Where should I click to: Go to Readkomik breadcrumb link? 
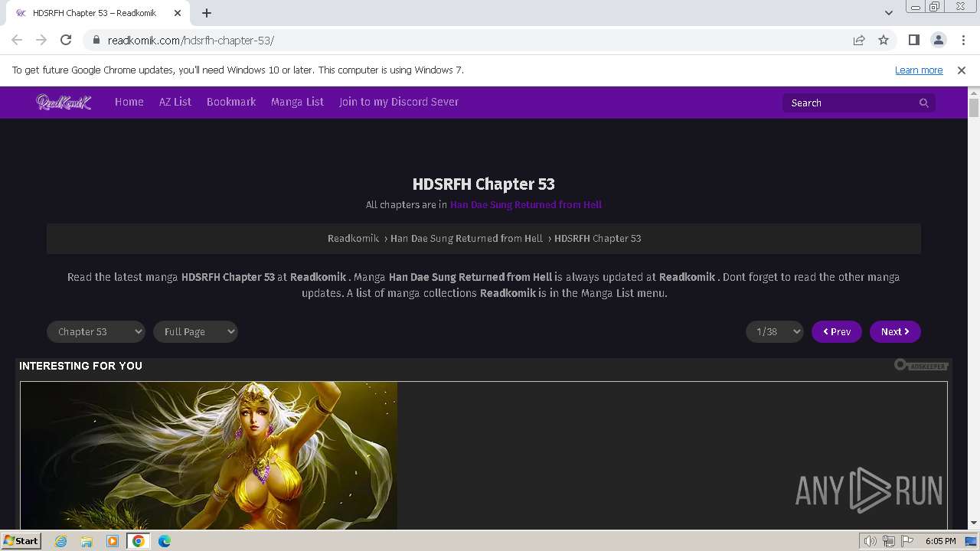tap(353, 238)
